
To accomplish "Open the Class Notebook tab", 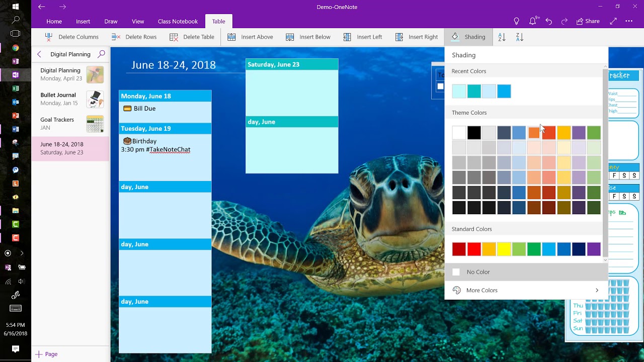I will [178, 22].
